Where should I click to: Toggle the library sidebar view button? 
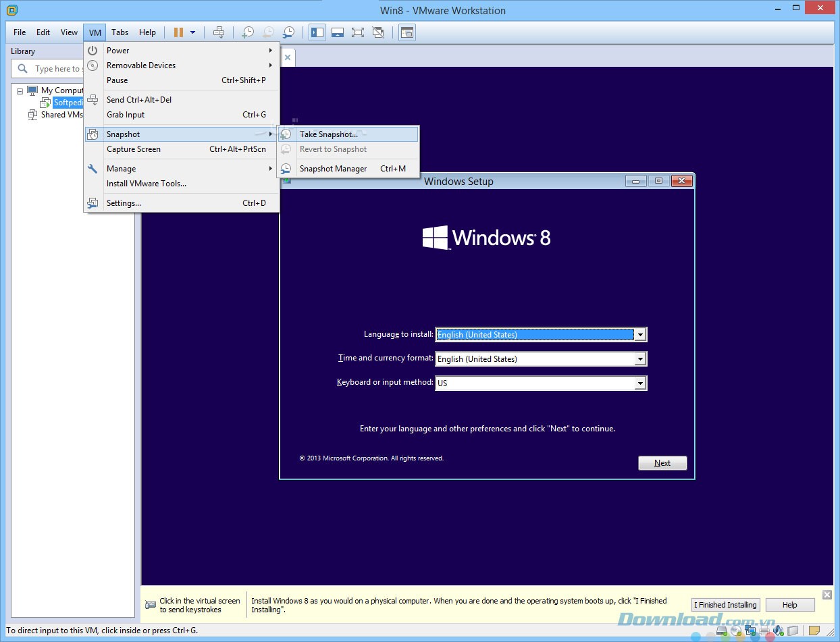(x=317, y=32)
